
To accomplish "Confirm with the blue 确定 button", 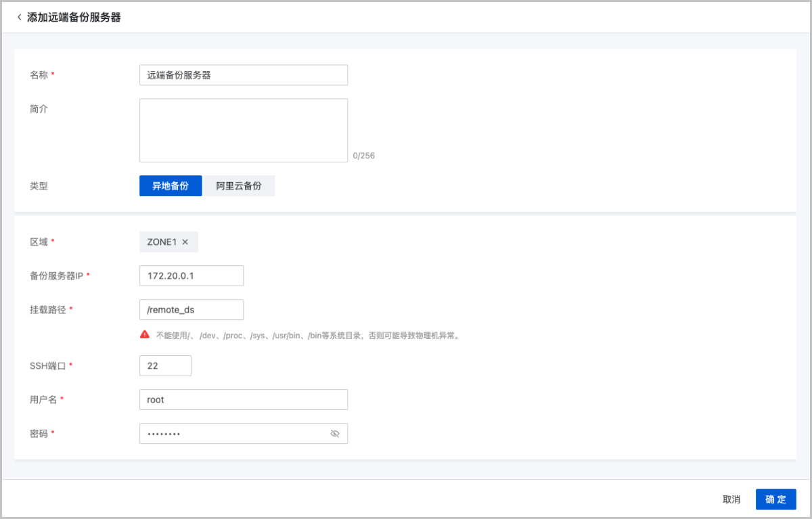I will (775, 499).
